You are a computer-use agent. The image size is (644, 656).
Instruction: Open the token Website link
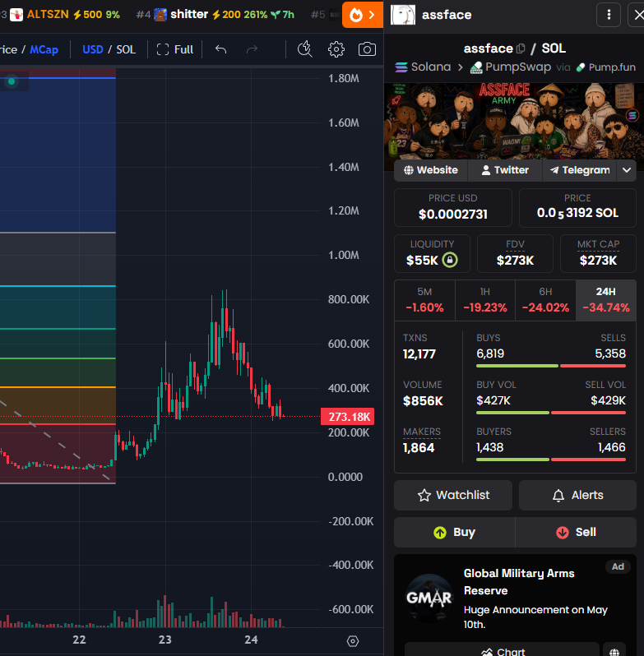(x=431, y=170)
